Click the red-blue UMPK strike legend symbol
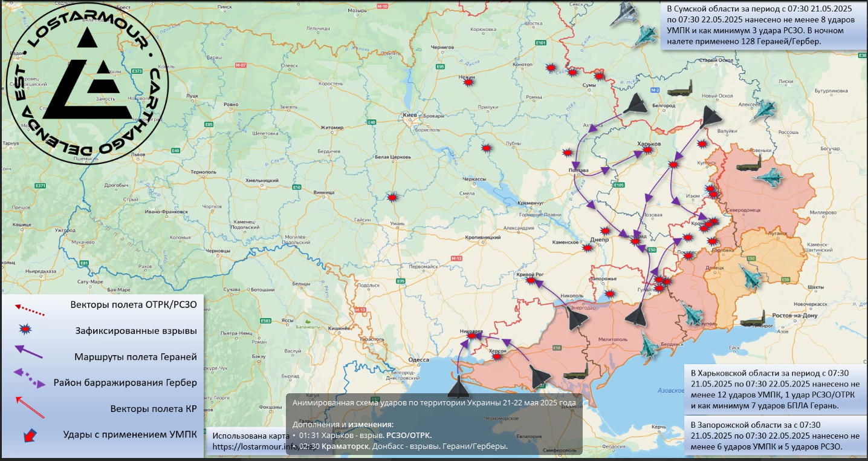The image size is (868, 461). (30, 436)
